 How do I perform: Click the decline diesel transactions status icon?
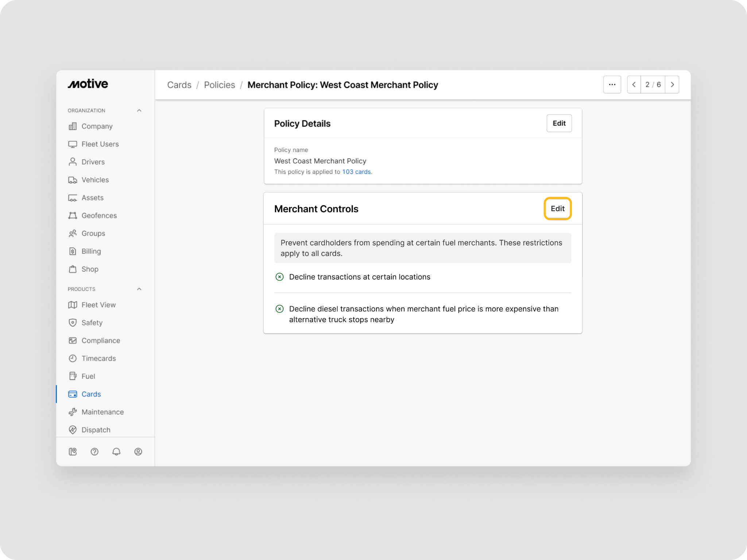(x=279, y=309)
